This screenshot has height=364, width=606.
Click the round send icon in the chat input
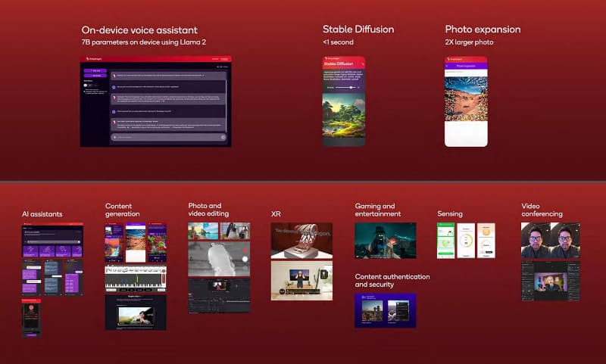pos(223,137)
